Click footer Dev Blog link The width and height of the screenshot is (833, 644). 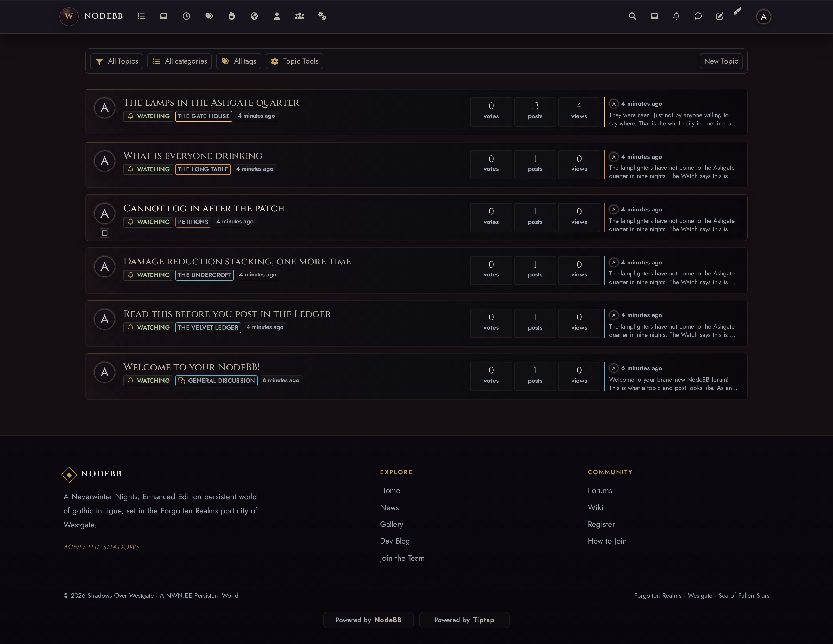pos(395,541)
